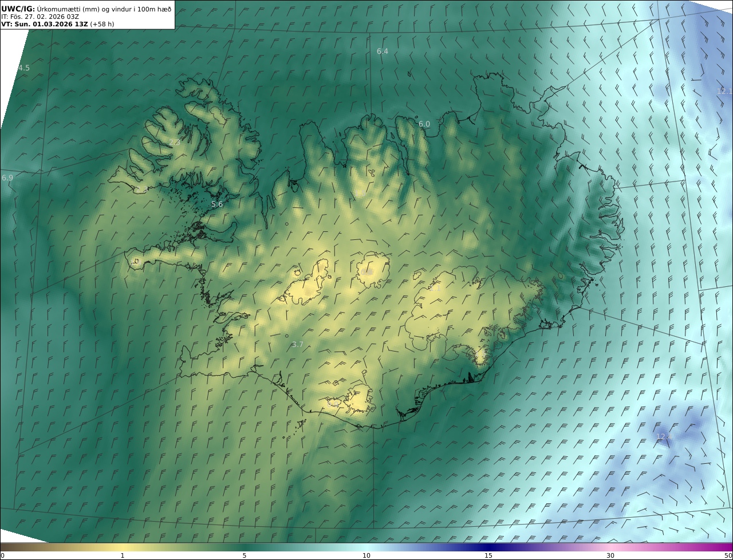The image size is (733, 560).
Task: Click the colorbar tick label 1
Action: coord(123,556)
